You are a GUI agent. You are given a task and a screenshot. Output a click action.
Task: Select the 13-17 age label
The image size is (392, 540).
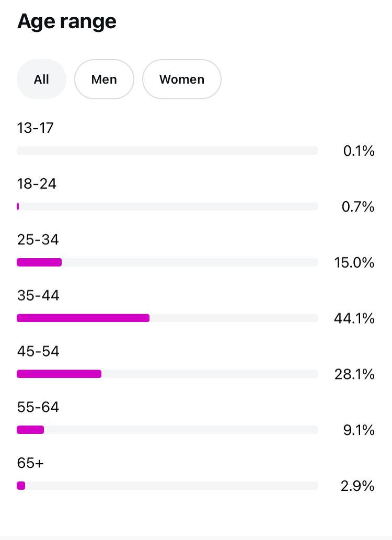pos(35,128)
